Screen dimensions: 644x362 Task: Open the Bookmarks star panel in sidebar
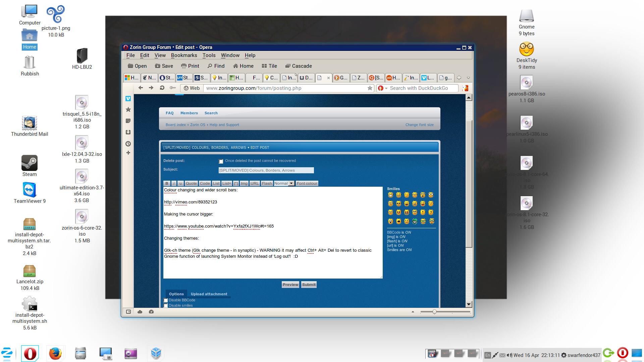128,110
